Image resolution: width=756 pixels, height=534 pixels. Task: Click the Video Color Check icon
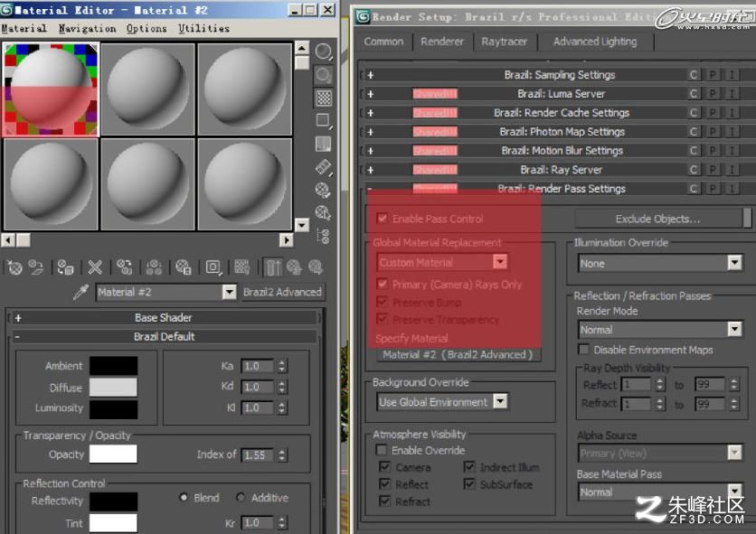click(x=323, y=144)
